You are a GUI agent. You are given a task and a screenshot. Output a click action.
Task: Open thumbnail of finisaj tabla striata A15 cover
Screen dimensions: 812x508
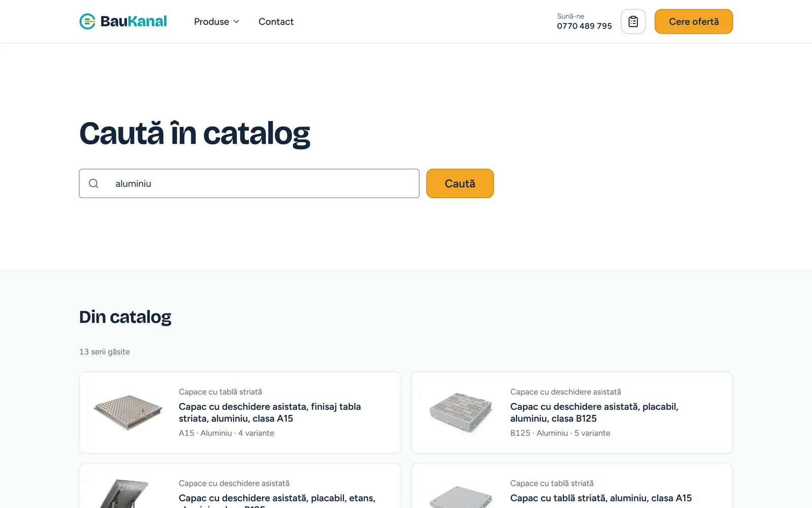pos(129,412)
